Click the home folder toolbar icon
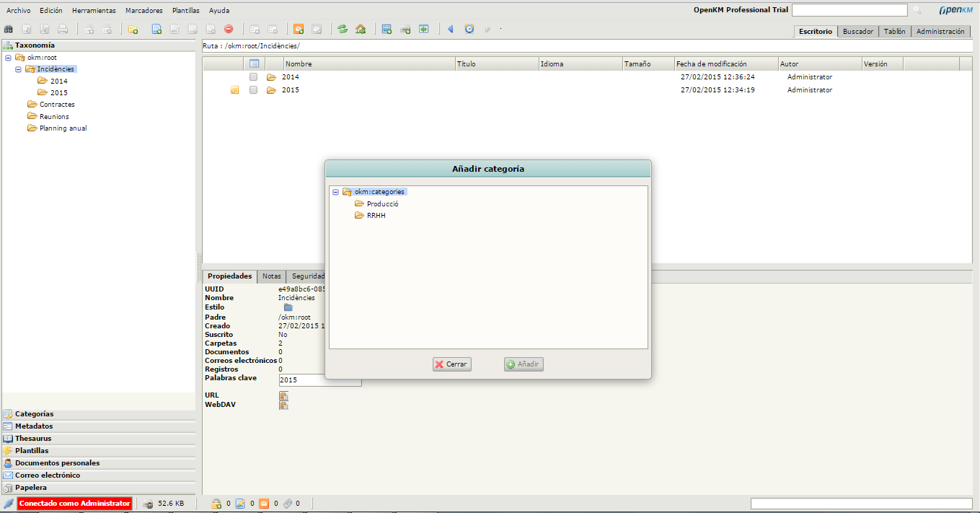980x513 pixels. [361, 29]
